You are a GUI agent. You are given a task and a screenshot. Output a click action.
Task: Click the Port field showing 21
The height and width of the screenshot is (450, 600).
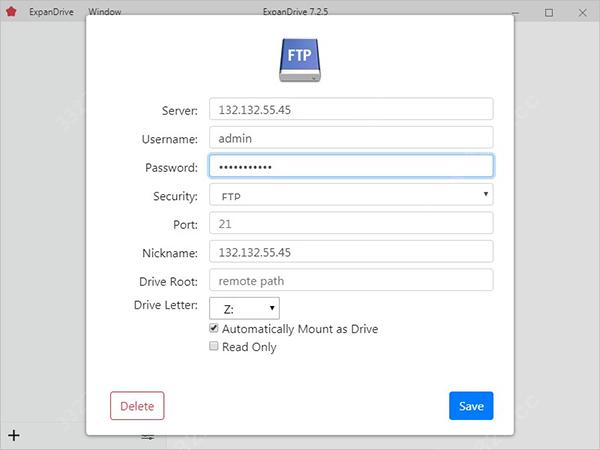coord(351,223)
